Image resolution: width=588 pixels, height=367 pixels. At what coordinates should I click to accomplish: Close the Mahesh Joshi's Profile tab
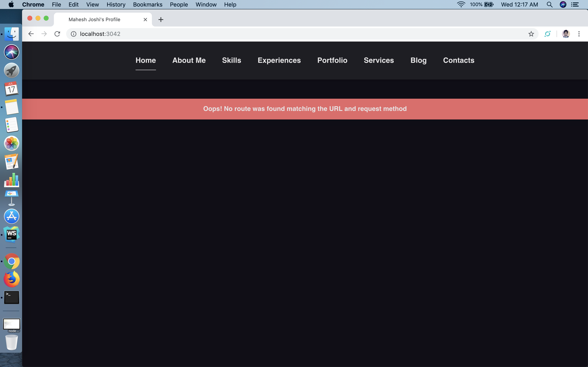click(145, 19)
